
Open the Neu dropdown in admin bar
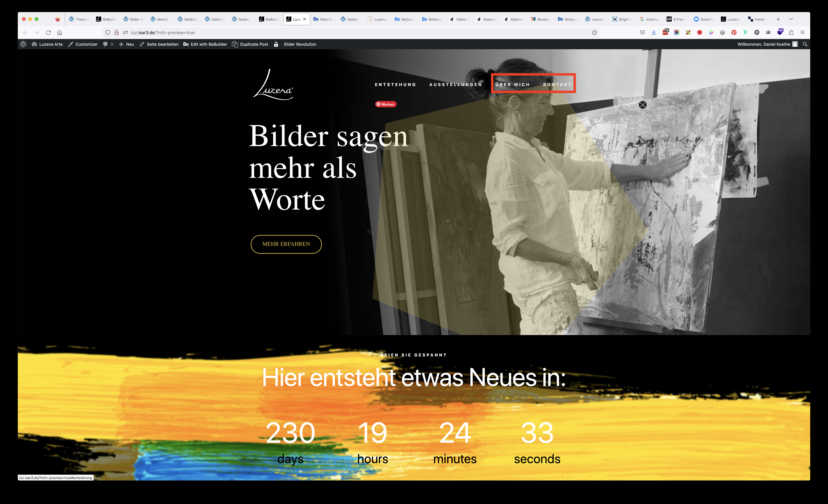126,44
